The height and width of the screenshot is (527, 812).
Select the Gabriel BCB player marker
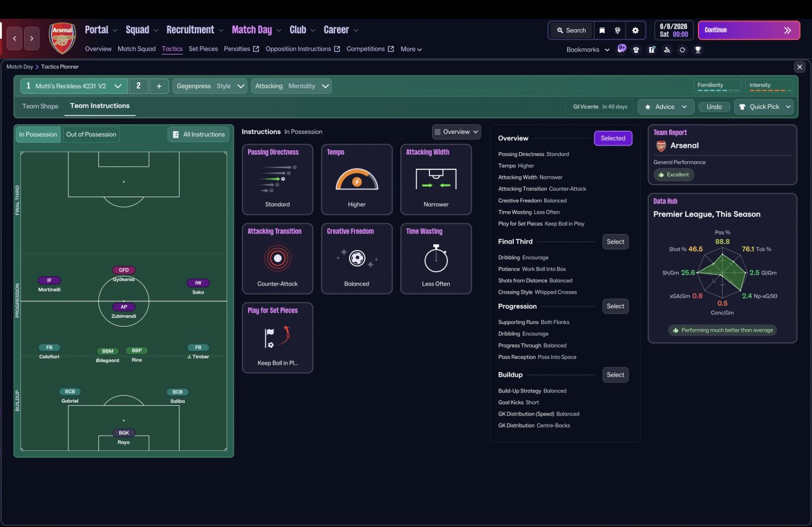tap(70, 396)
